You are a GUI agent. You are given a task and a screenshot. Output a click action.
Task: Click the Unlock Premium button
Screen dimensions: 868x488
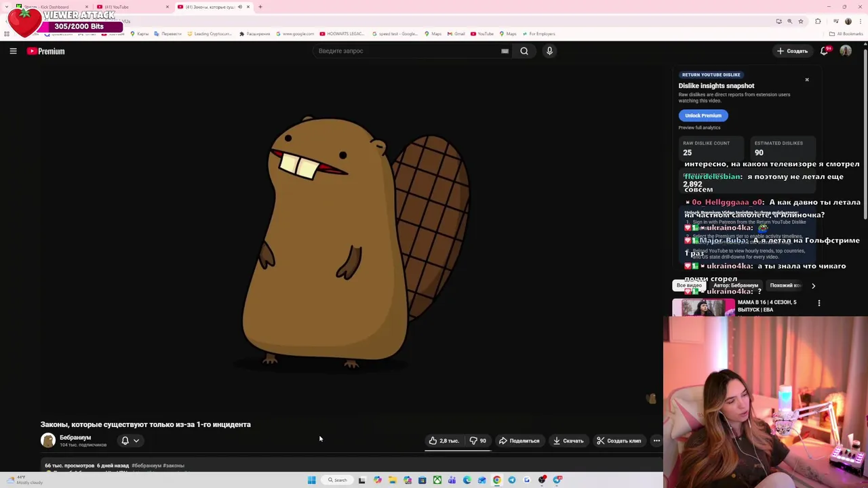click(703, 115)
